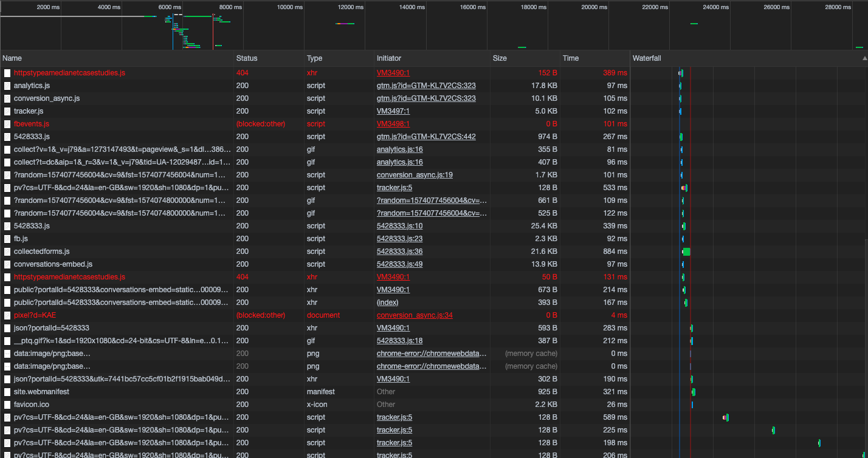Sort requests by the Type column header
Viewport: 868px width, 458px height.
[x=339, y=58]
